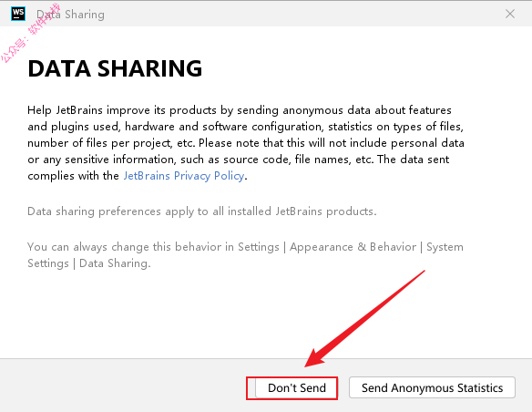Click the WebStorm WS logo icon
Screen dimensions: 532x412
coord(18,14)
